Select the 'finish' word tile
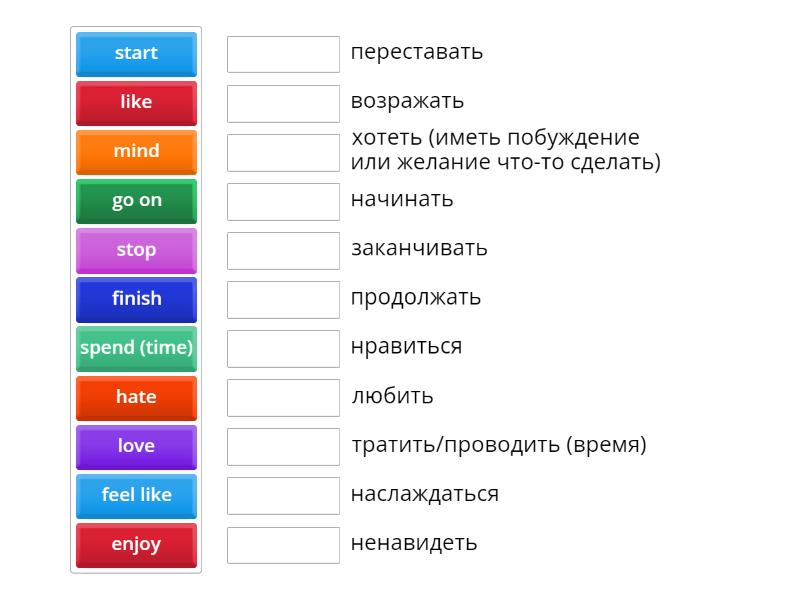800x600 pixels. pos(136,299)
